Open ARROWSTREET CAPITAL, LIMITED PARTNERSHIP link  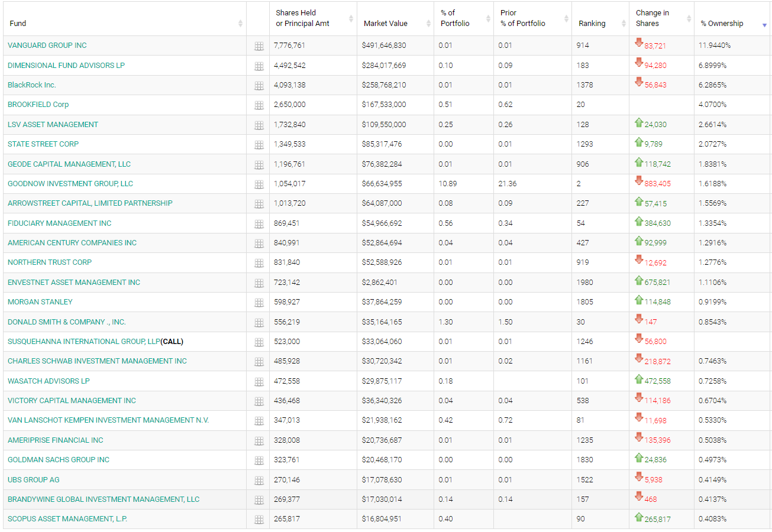90,203
